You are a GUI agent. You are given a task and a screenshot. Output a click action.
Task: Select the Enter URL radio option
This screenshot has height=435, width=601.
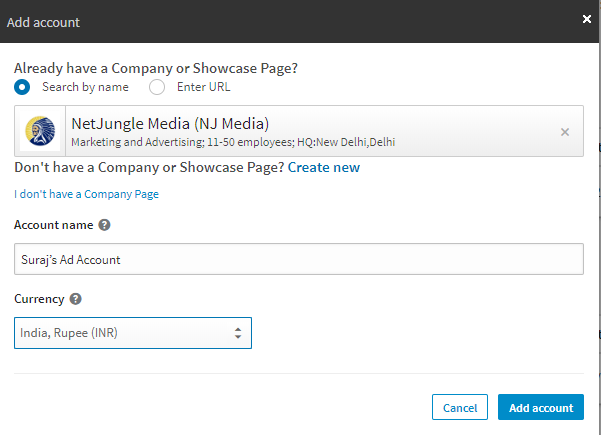coord(157,87)
